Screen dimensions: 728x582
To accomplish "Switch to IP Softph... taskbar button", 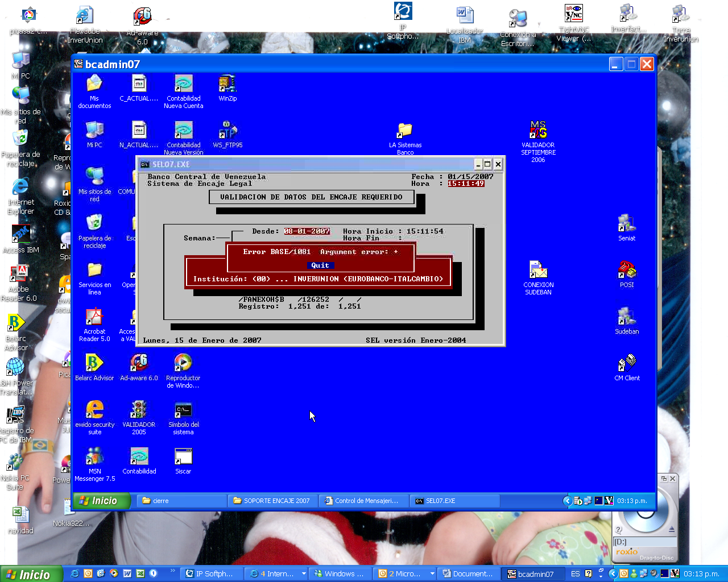I will pos(212,574).
